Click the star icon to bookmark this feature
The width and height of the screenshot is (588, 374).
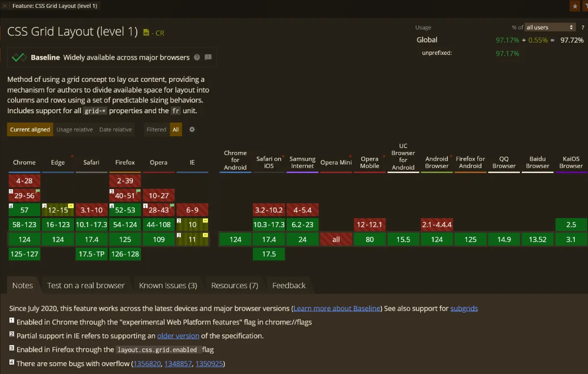click(575, 6)
